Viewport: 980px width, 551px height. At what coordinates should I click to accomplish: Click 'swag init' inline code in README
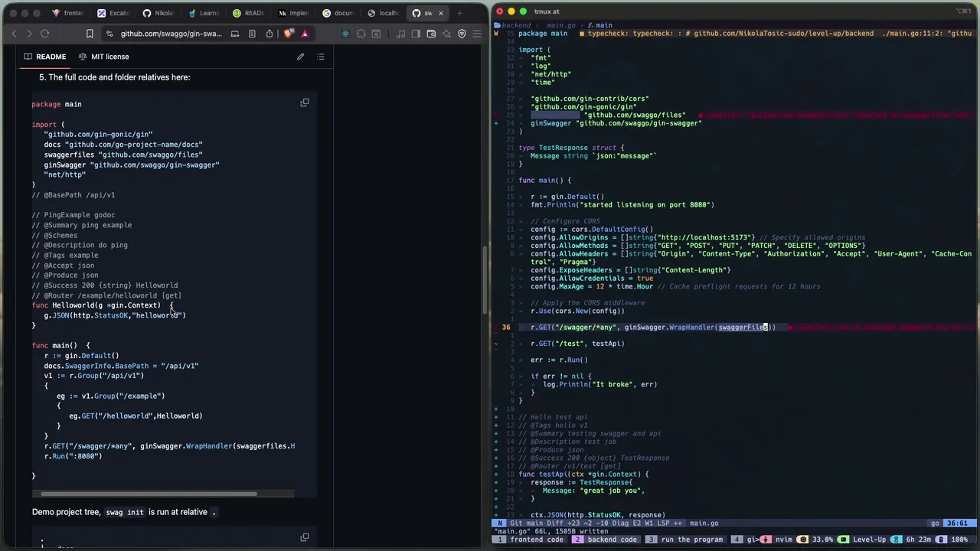coord(125,512)
